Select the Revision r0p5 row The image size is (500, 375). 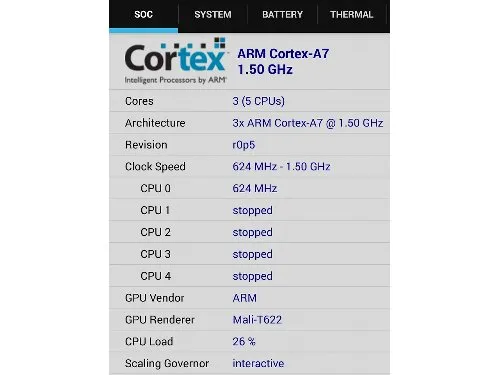[x=249, y=145]
